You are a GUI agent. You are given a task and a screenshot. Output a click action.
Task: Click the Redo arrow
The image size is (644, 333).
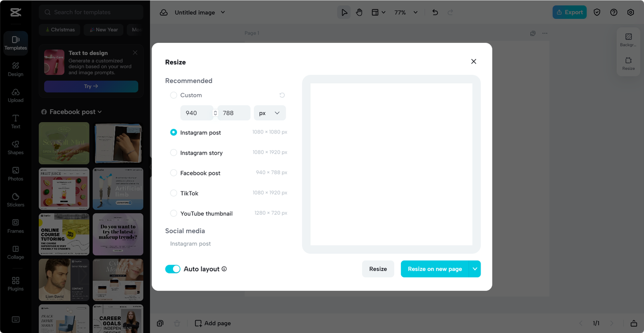pos(450,13)
